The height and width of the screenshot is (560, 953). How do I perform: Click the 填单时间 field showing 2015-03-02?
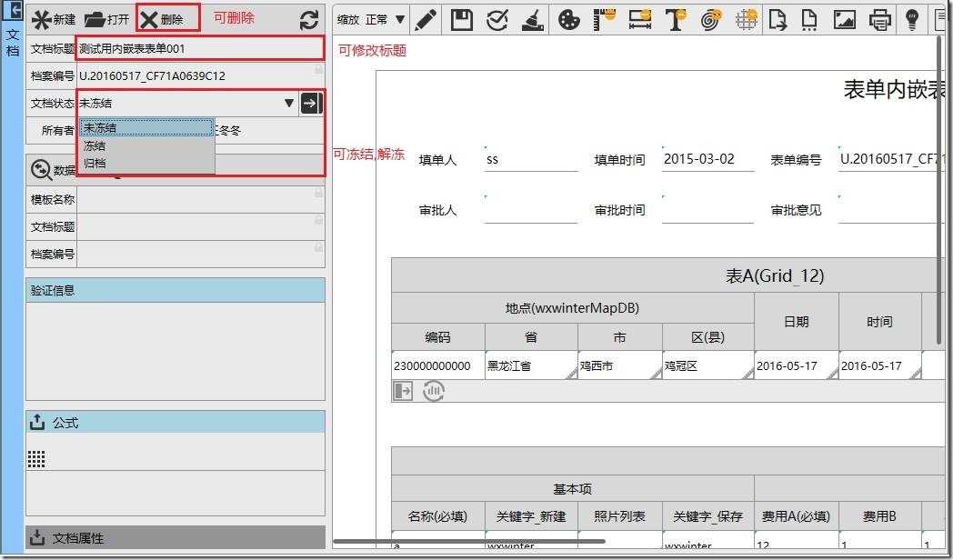(x=708, y=160)
